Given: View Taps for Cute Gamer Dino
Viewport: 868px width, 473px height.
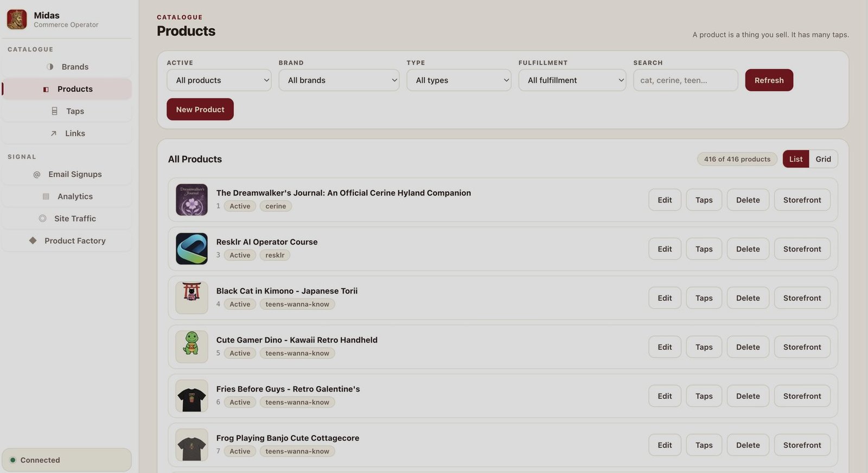Looking at the screenshot, I should pos(704,346).
